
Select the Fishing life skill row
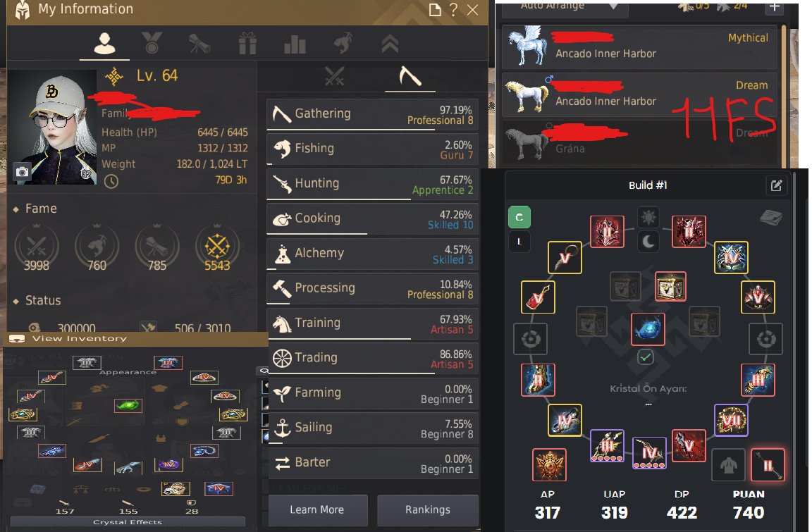372,149
